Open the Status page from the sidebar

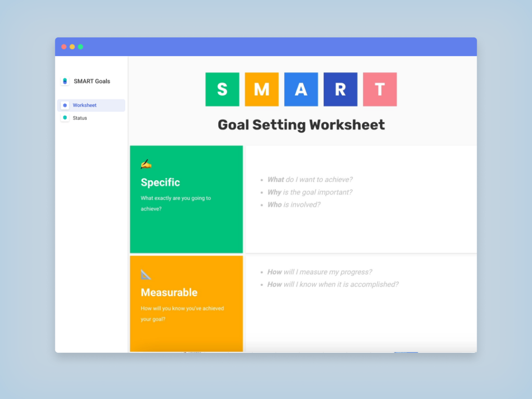click(81, 118)
